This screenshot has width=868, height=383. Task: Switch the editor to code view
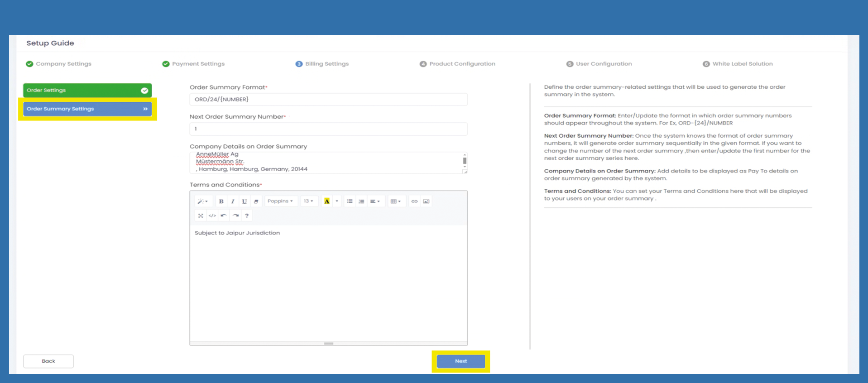(212, 216)
